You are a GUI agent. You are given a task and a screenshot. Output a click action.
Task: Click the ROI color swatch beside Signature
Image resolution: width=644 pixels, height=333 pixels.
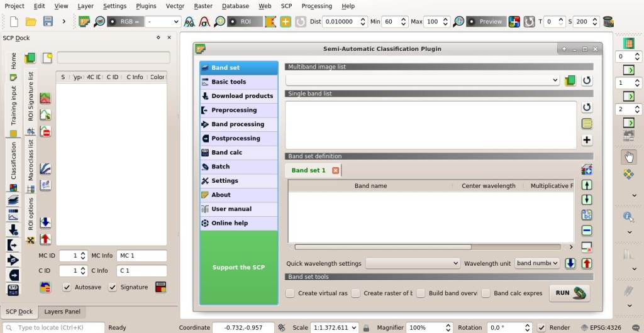pos(160,287)
